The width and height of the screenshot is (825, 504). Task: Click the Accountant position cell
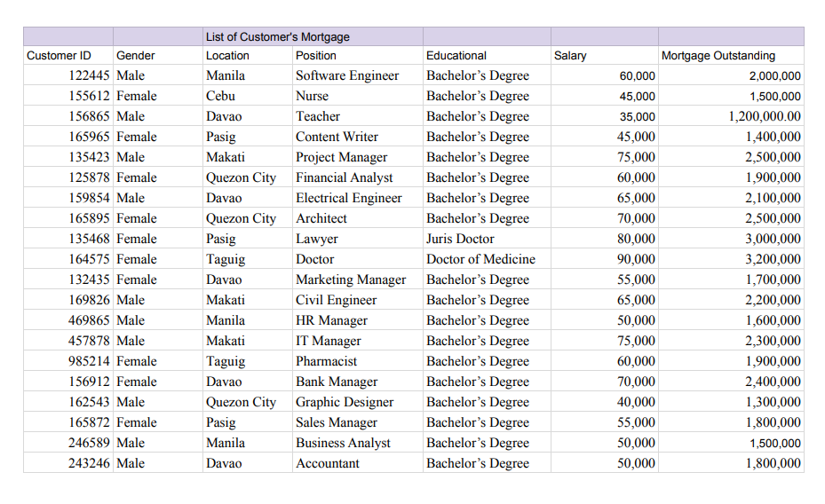pyautogui.click(x=328, y=463)
